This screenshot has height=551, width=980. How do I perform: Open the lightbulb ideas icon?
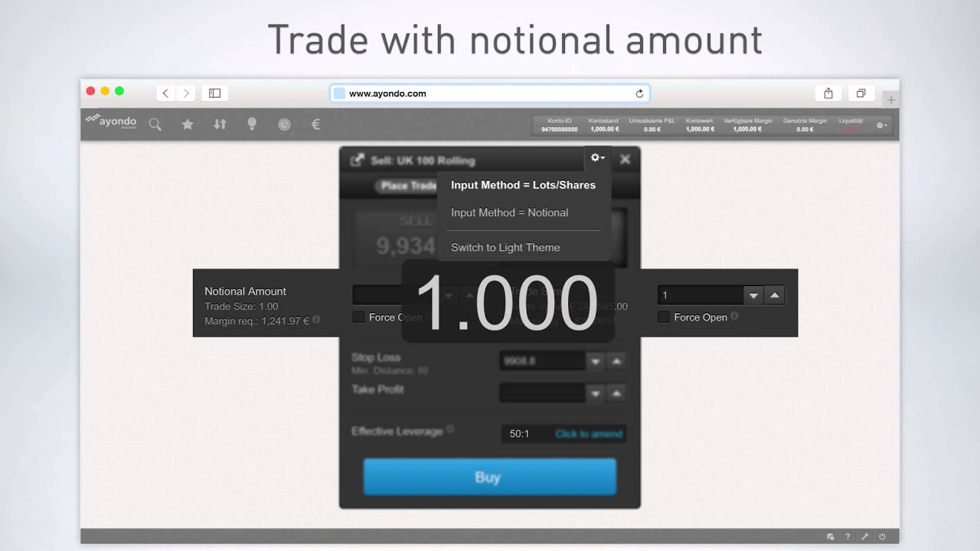252,124
